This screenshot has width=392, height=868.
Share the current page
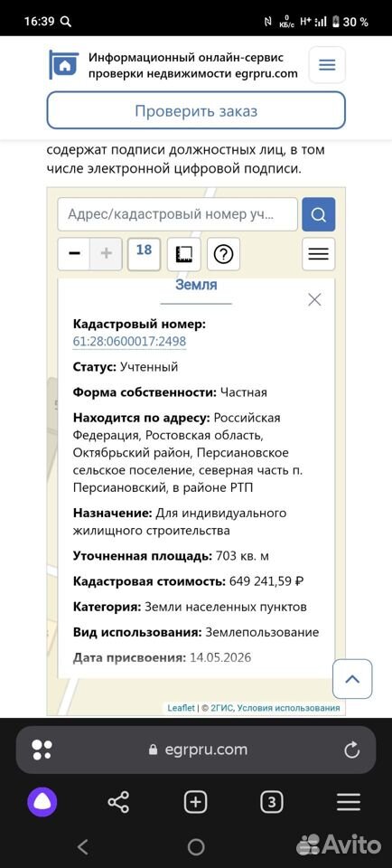click(118, 802)
